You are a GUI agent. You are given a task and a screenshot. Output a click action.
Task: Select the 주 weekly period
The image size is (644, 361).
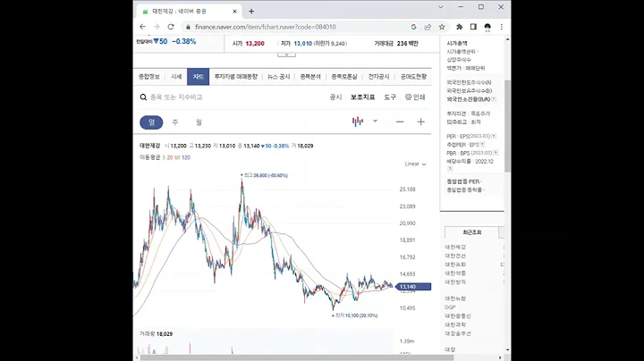pyautogui.click(x=175, y=122)
